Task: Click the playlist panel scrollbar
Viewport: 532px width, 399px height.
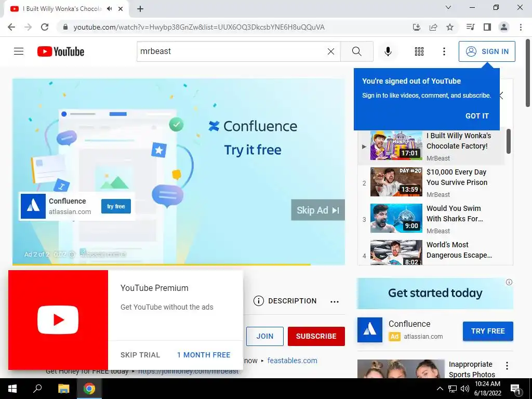Action: (508, 141)
